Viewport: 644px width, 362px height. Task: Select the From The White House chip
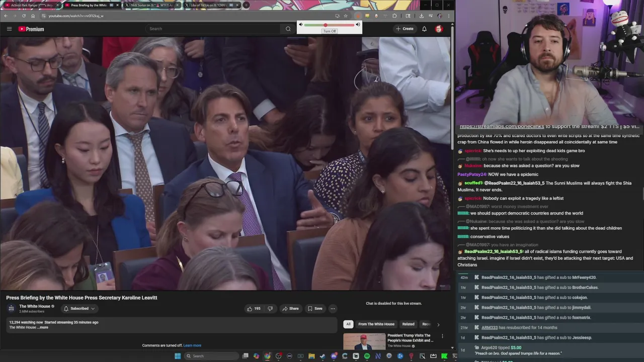(376, 324)
